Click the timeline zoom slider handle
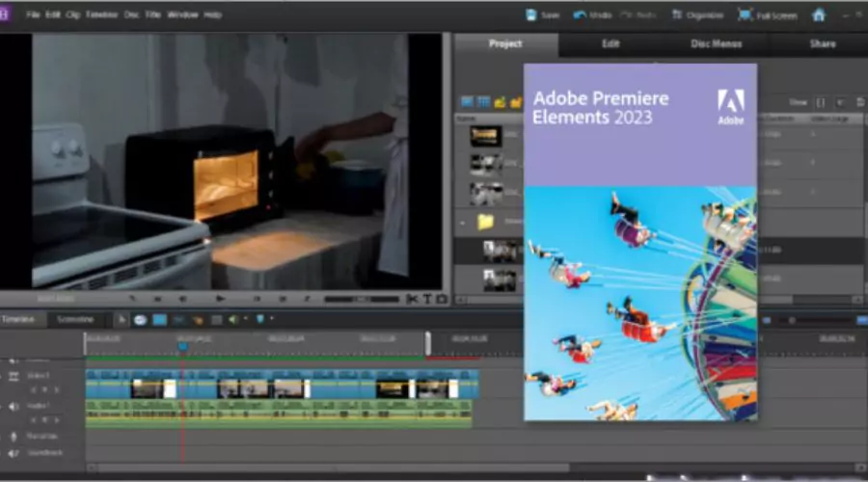 pos(792,320)
